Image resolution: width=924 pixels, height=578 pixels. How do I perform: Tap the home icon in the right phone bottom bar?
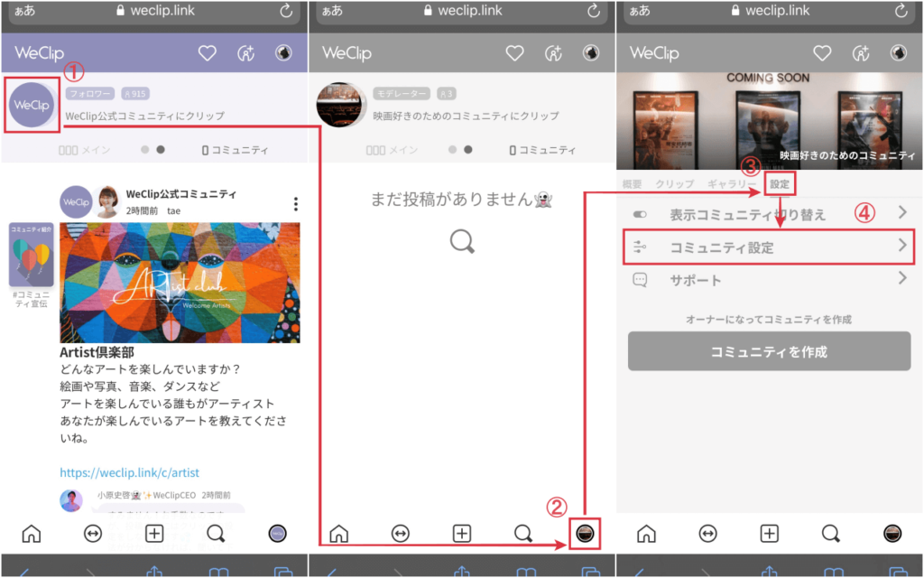tap(646, 534)
